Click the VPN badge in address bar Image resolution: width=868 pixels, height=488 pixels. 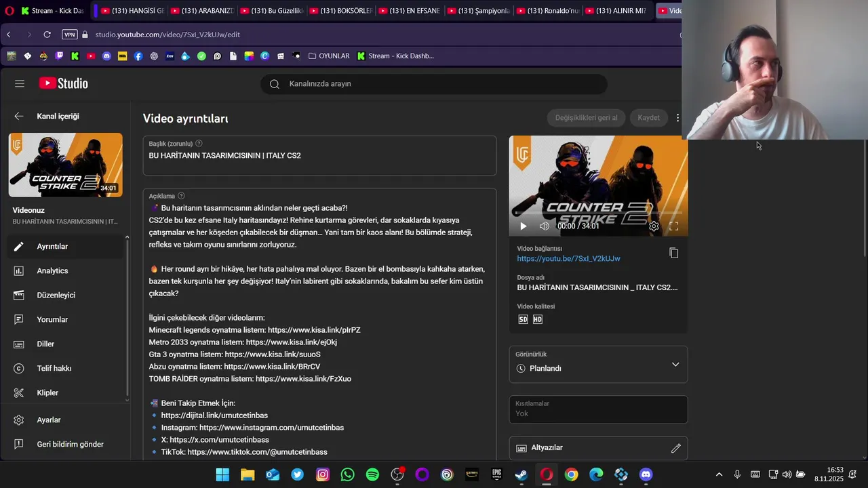click(x=69, y=35)
